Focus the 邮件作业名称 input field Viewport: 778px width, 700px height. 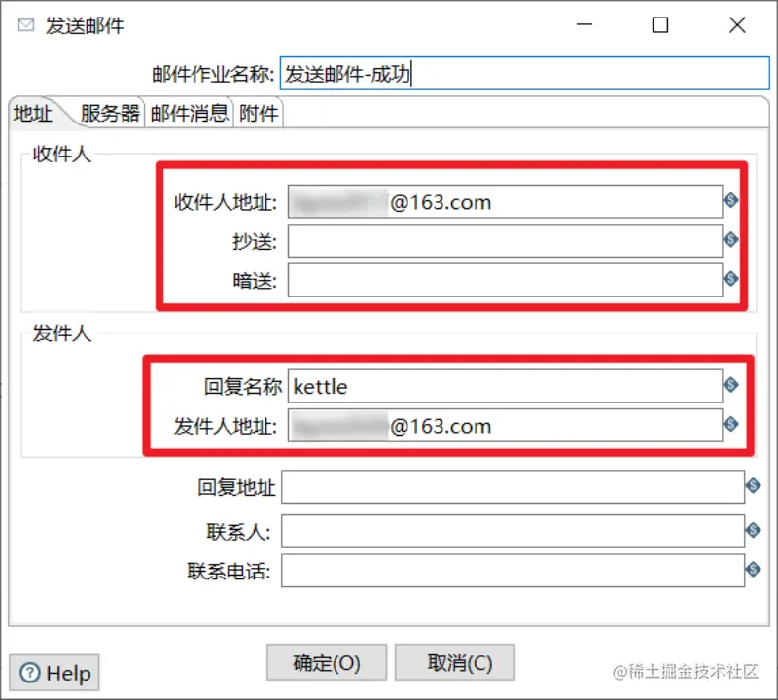coord(524,74)
